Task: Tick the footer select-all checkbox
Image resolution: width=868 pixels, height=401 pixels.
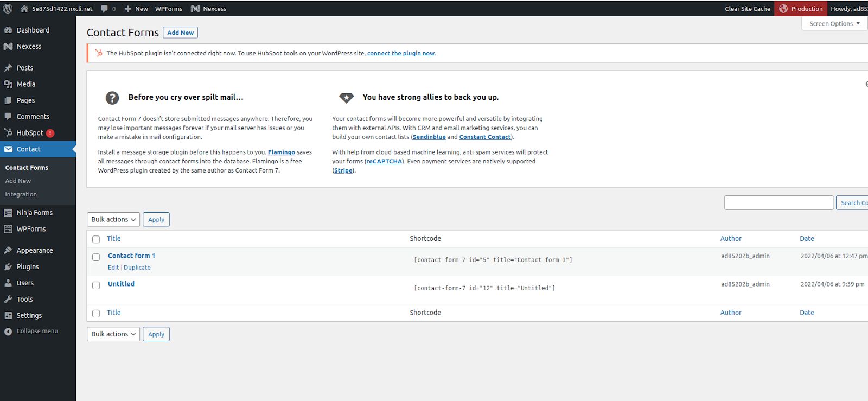Action: pos(96,314)
